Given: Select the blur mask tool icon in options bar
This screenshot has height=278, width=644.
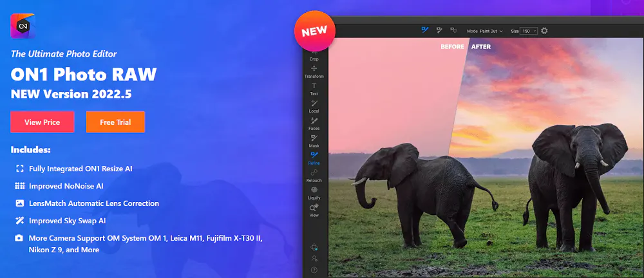Looking at the screenshot, I should (x=453, y=30).
